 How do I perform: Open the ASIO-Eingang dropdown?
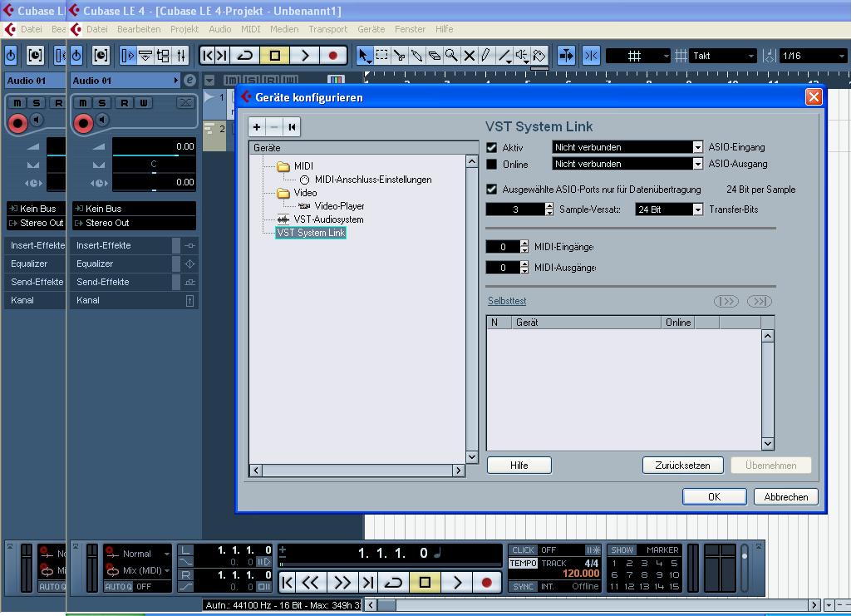point(697,147)
